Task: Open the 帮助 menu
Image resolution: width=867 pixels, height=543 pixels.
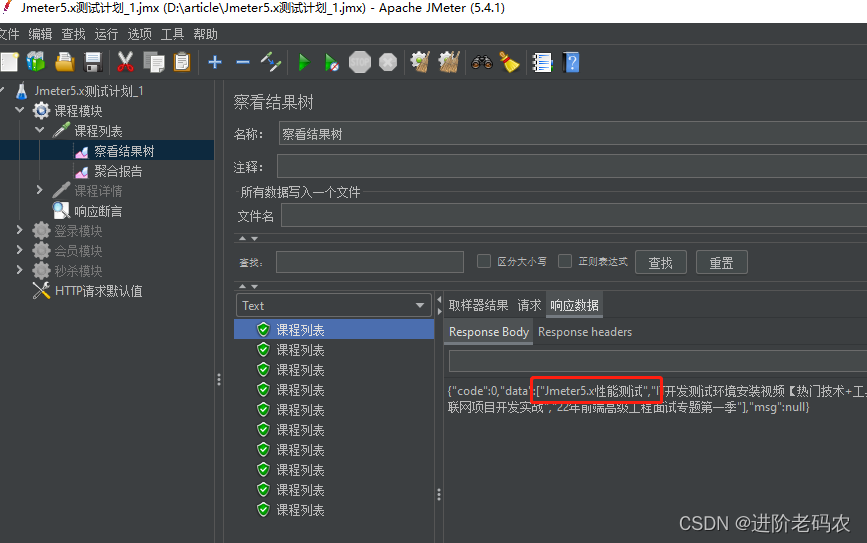Action: [x=206, y=34]
